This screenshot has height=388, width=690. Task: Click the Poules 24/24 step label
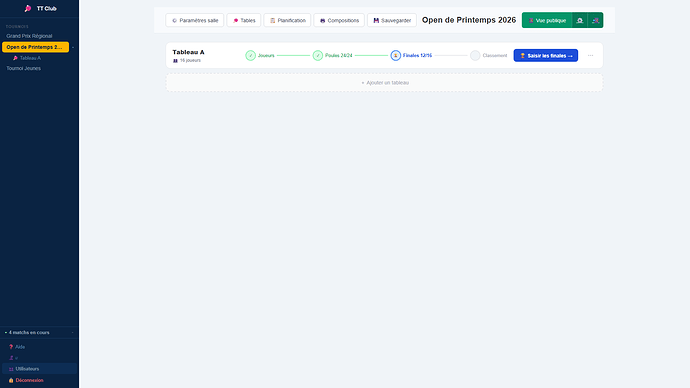click(x=338, y=55)
